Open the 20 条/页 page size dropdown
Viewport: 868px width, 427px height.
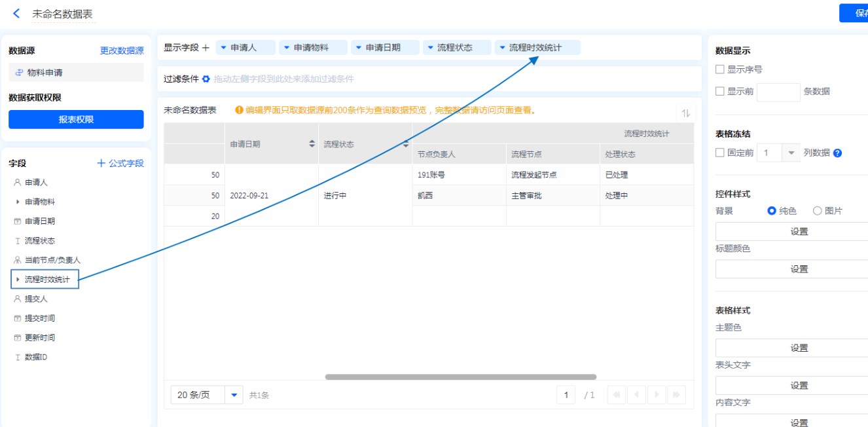click(x=234, y=395)
